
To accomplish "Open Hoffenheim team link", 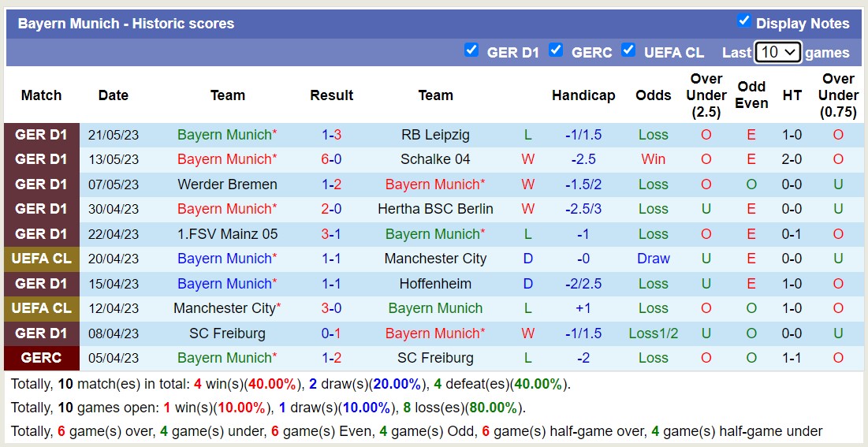I will [x=436, y=284].
